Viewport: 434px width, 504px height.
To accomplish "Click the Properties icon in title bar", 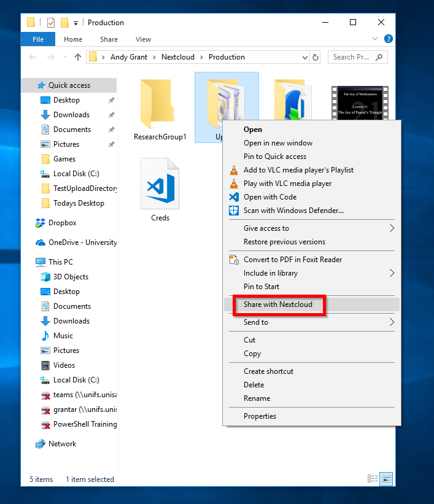I will (50, 23).
